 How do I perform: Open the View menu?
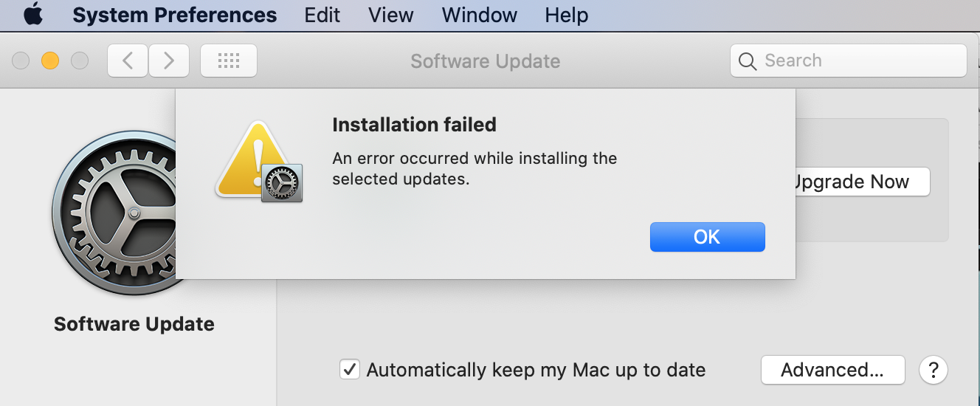[x=391, y=15]
